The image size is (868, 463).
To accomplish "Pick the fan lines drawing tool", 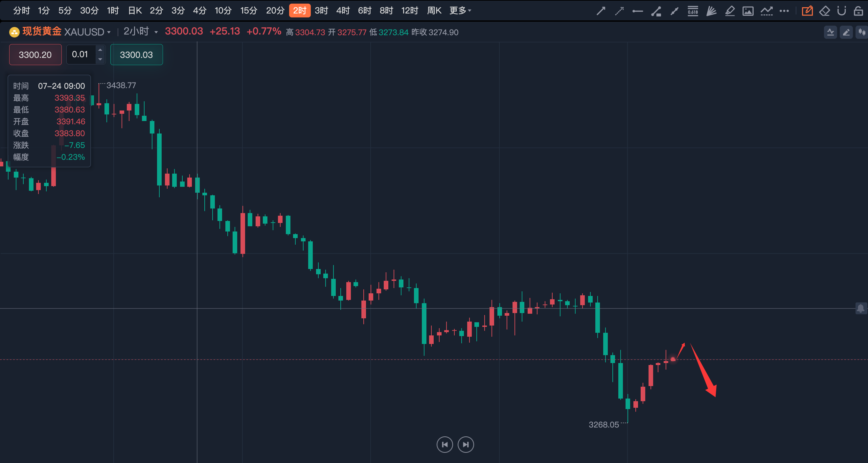I will tap(711, 11).
